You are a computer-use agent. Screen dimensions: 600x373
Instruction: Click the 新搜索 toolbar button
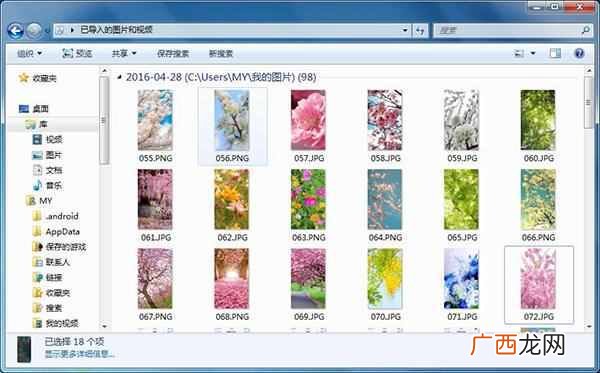click(x=221, y=54)
